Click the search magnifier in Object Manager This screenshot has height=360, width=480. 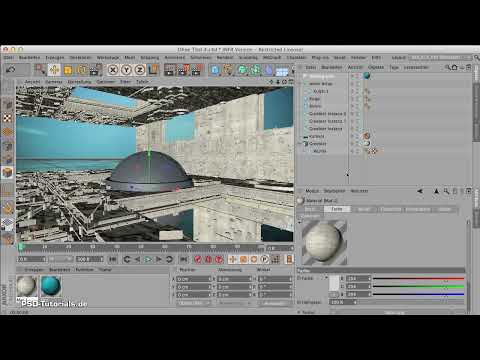click(x=447, y=67)
